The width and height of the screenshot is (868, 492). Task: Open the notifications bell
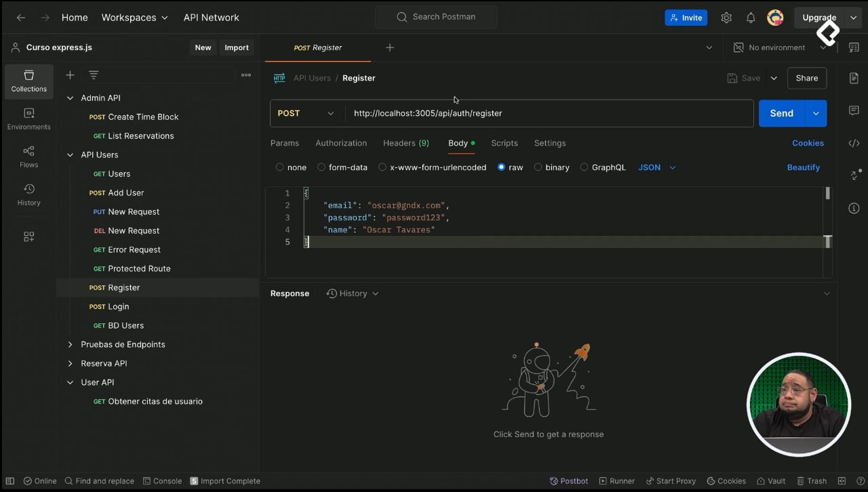[751, 18]
